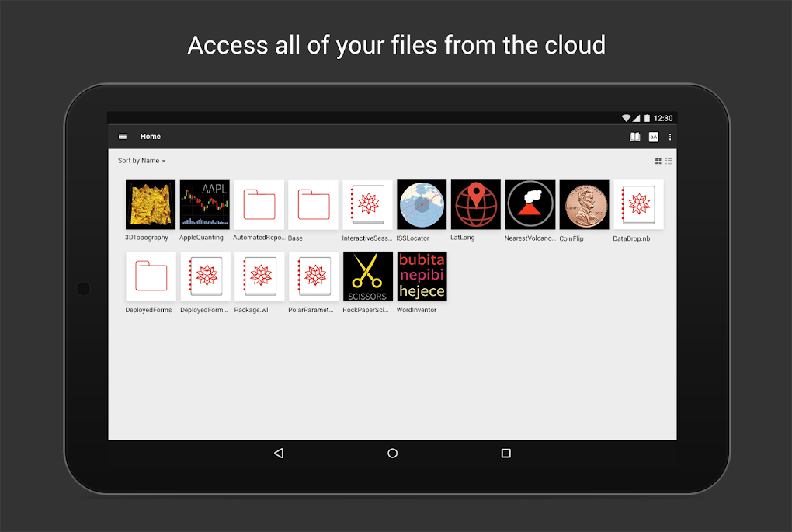This screenshot has width=792, height=532.
Task: Tap the Home title in the toolbar
Action: tap(150, 136)
